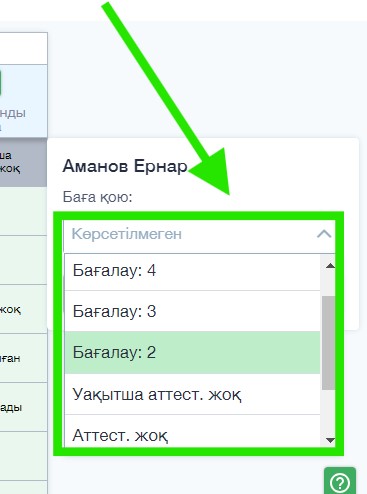Click the dropdown list scroll up arrow
Screen dimensions: 367x494
coord(330,266)
